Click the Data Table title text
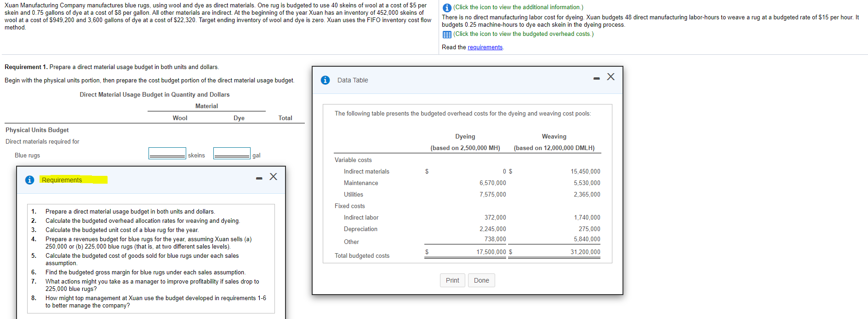Image resolution: width=868 pixels, height=319 pixels. click(353, 80)
